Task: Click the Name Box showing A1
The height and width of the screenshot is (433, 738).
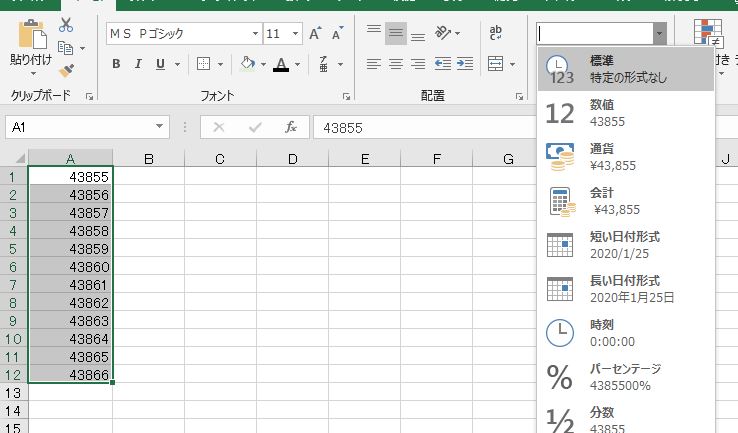Action: click(x=87, y=127)
